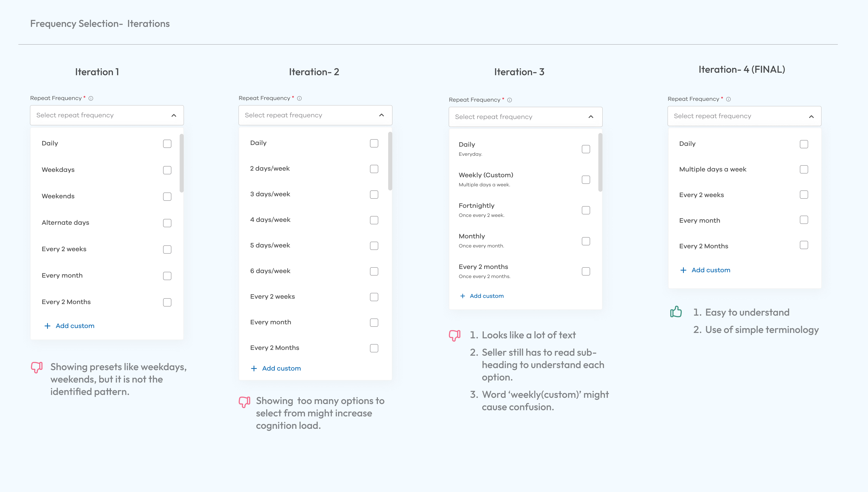This screenshot has height=492, width=868.
Task: Click thumbs-down icon under Iteration-2
Action: (244, 402)
